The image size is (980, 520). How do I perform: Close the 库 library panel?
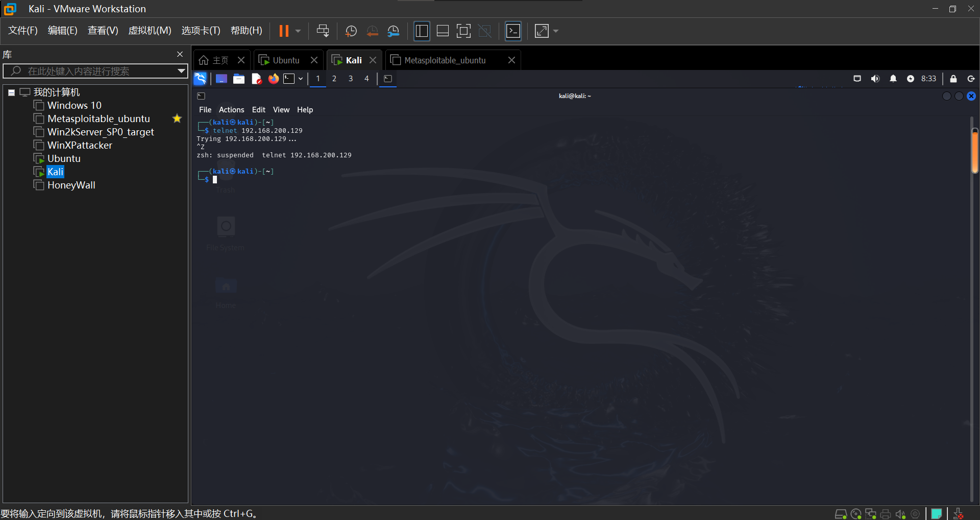tap(180, 54)
